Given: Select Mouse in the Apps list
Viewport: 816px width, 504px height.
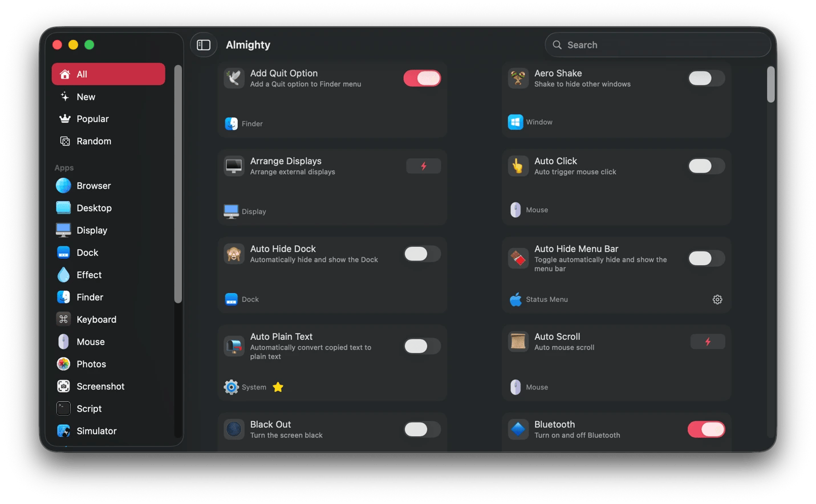Looking at the screenshot, I should coord(108,342).
